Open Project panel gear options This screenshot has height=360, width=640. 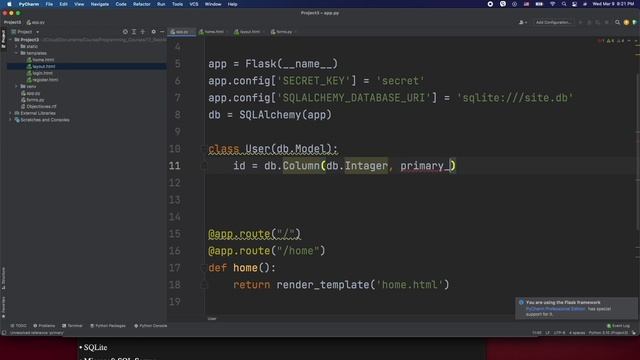[x=153, y=32]
